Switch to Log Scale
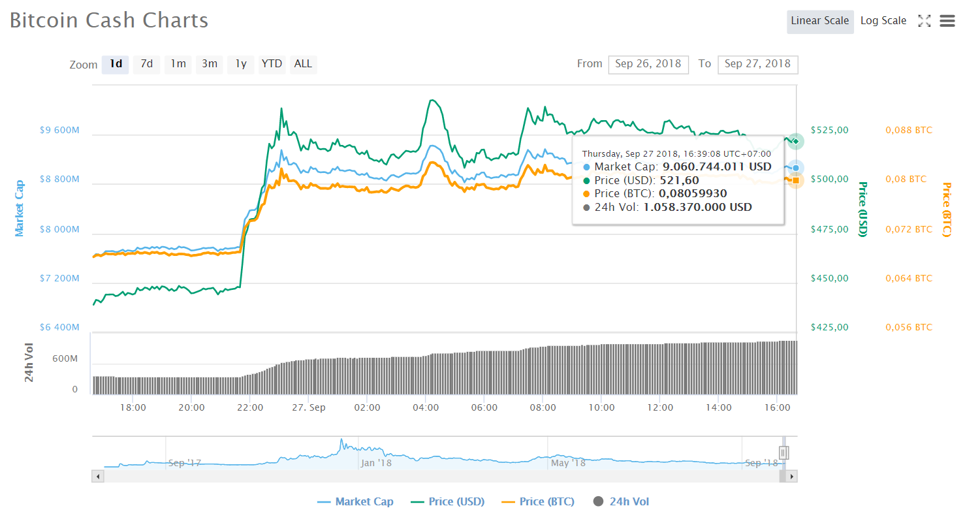The height and width of the screenshot is (521, 980). pyautogui.click(x=883, y=21)
